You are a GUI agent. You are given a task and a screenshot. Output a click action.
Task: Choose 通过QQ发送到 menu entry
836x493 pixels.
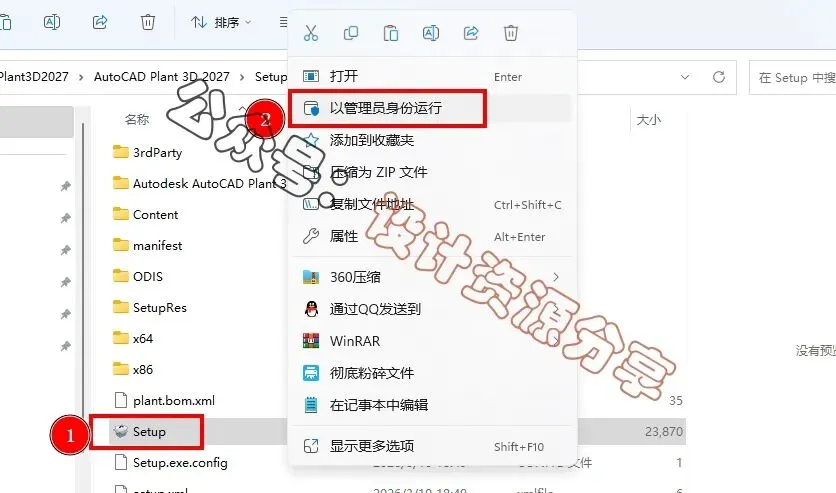432,309
